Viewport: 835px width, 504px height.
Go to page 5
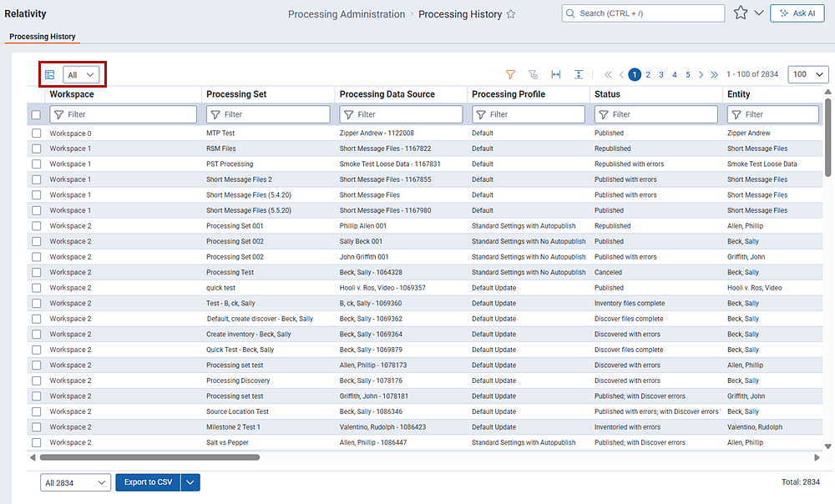pos(688,74)
